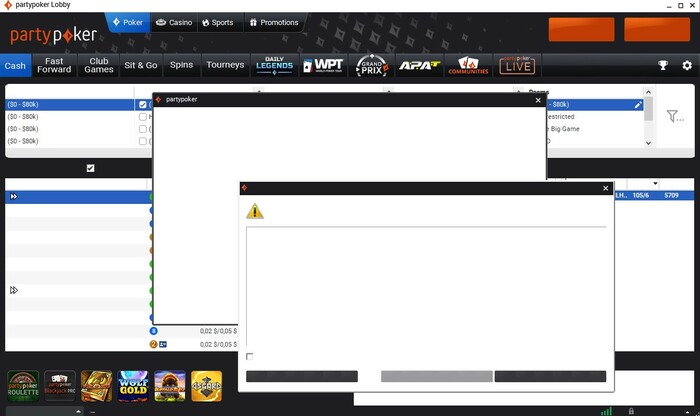The image size is (700, 416).
Task: Open the Communities section
Action: pos(468,66)
